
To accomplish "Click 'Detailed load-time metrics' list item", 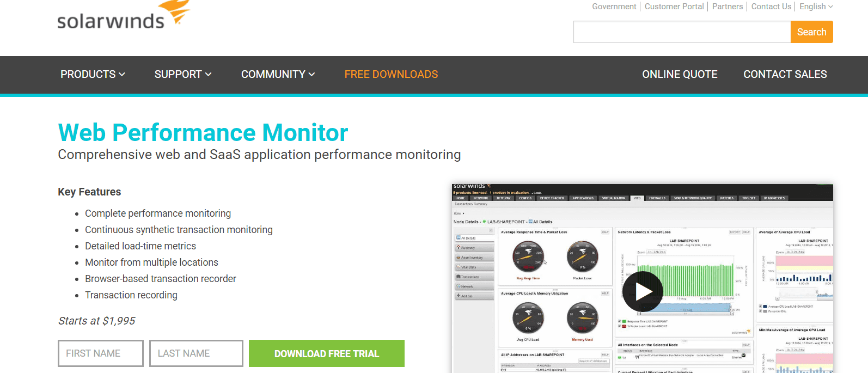I will click(140, 246).
